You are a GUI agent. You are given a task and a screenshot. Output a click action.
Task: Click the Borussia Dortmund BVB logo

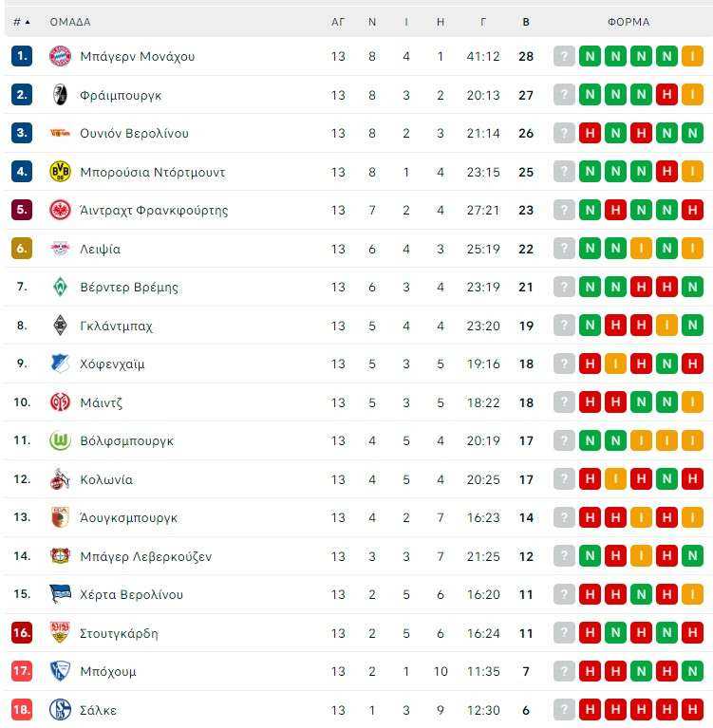[60, 172]
